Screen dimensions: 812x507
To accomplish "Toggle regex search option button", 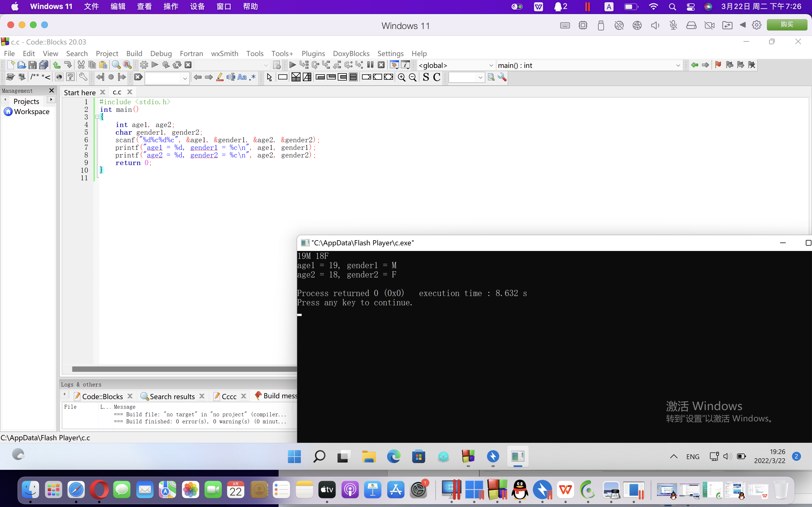I will tap(253, 77).
